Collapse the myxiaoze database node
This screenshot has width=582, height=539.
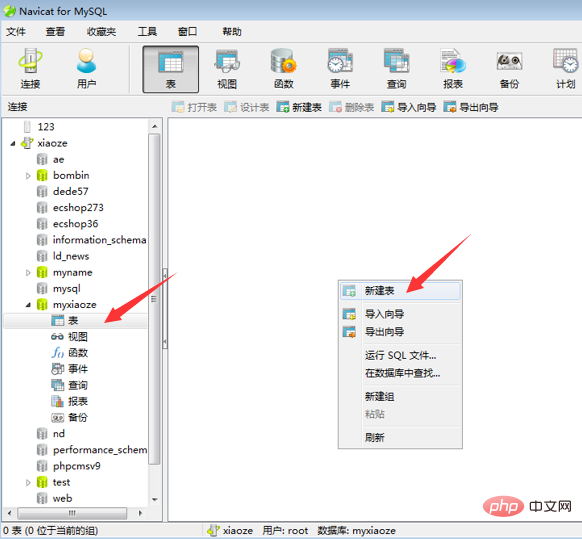(28, 305)
